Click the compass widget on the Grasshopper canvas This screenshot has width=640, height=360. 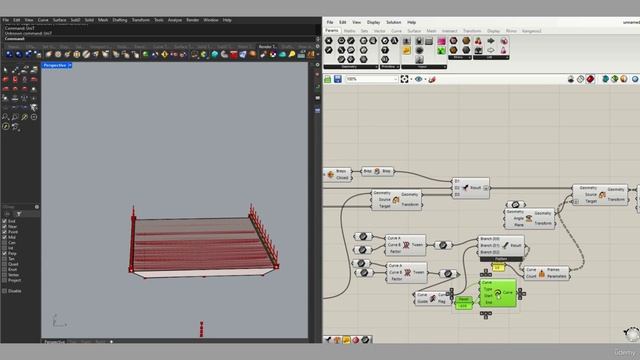pos(632,334)
